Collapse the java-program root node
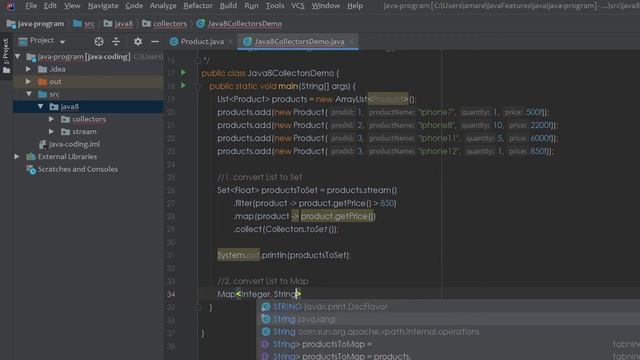The width and height of the screenshot is (640, 360). pyautogui.click(x=18, y=56)
